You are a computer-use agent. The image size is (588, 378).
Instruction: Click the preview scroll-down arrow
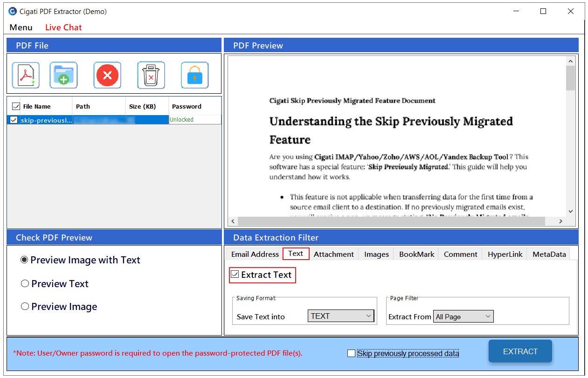tap(570, 211)
